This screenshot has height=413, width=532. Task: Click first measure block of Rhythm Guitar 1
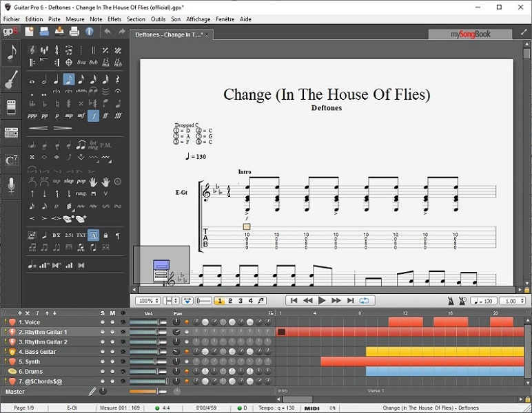click(x=281, y=332)
